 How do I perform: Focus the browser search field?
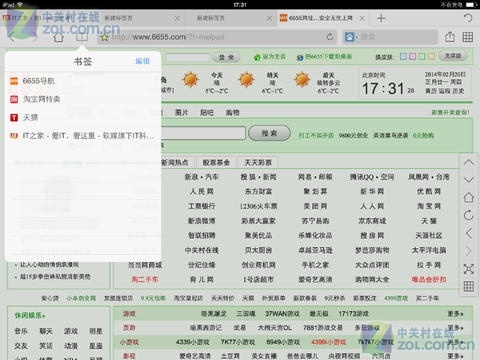(x=390, y=37)
